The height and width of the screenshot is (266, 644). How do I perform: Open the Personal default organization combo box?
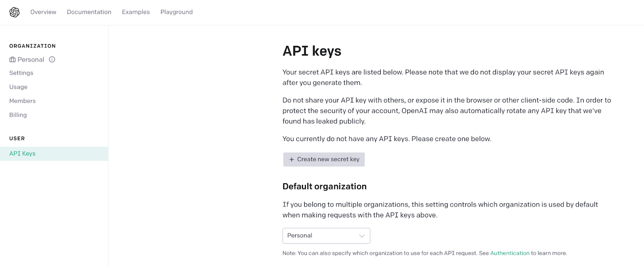[x=326, y=236]
